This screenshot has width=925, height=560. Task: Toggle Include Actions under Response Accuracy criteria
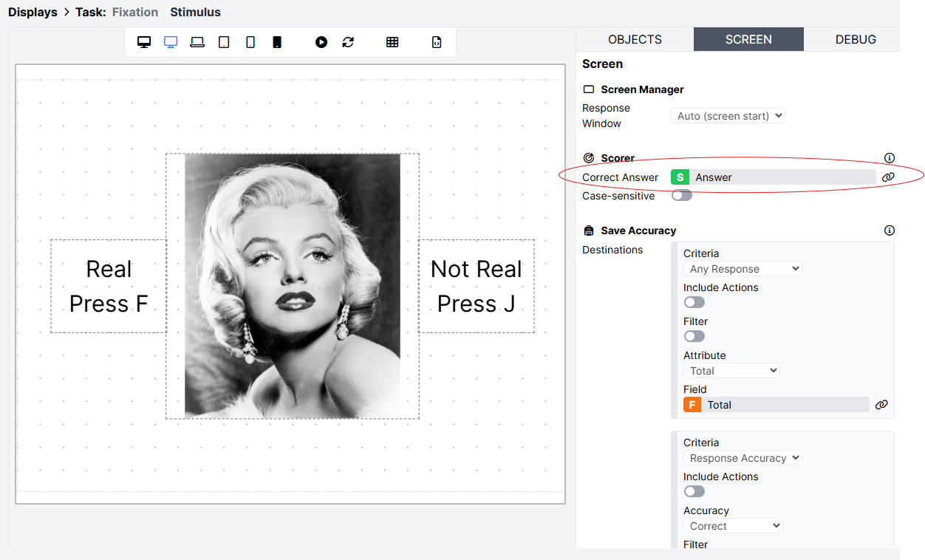pos(694,491)
